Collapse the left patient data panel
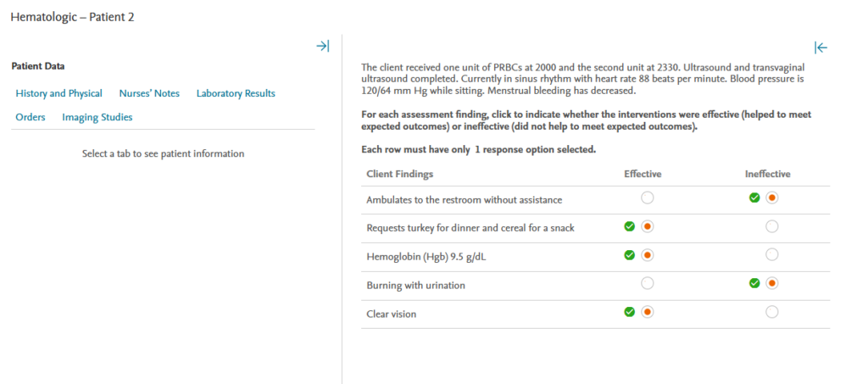This screenshot has height=384, width=868. click(x=322, y=46)
